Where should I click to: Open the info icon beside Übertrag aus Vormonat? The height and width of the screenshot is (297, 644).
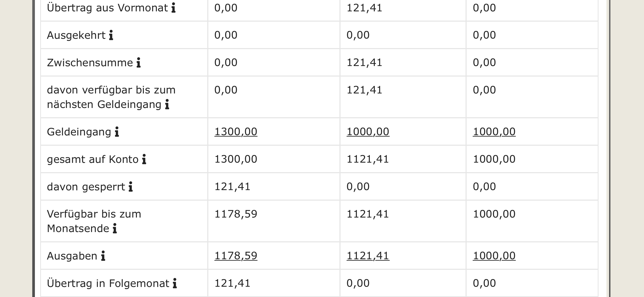click(x=173, y=8)
